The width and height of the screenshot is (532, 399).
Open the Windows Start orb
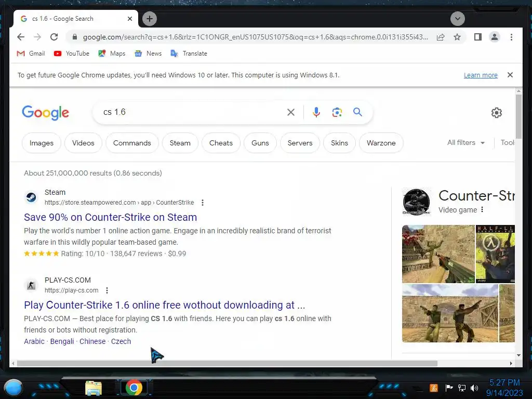click(13, 388)
